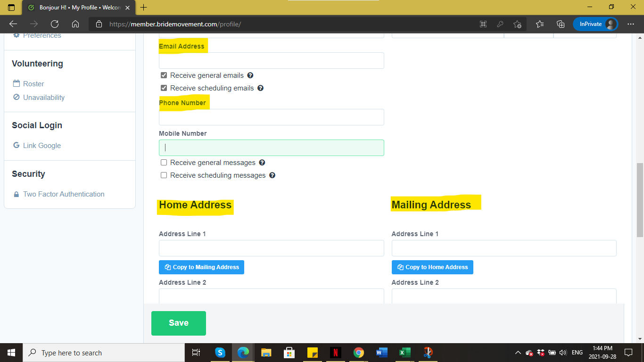Open a new browser tab

144,8
